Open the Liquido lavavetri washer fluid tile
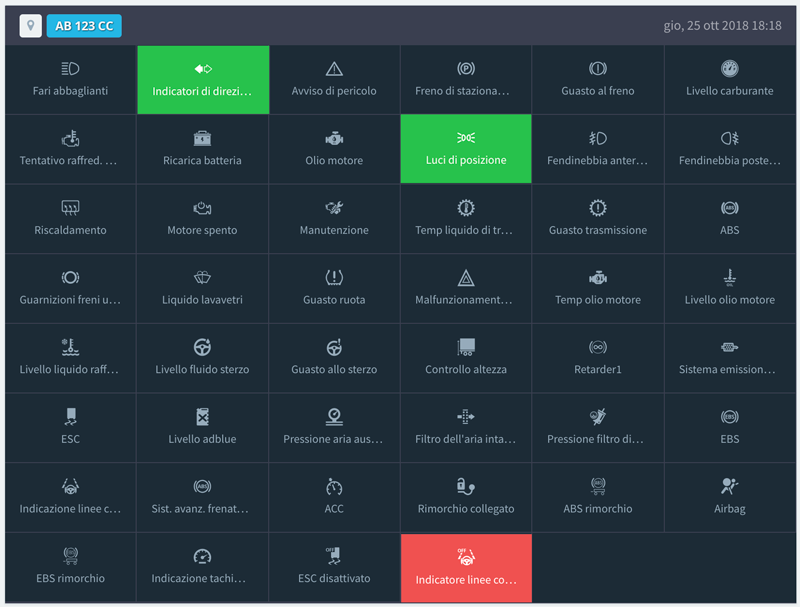800x607 pixels. coord(202,288)
